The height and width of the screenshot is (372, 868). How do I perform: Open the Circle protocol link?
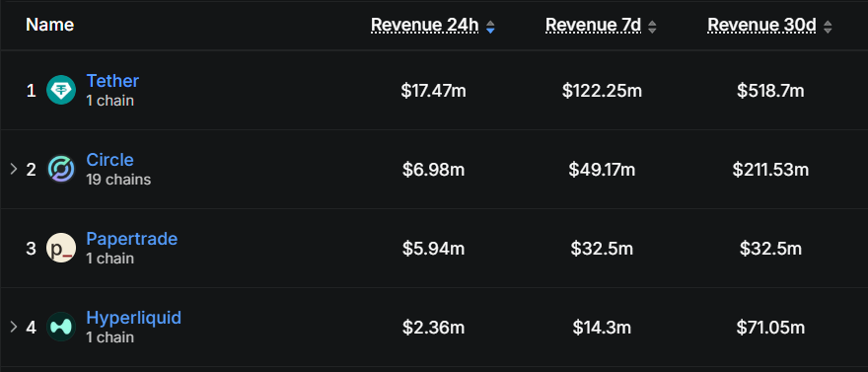[109, 160]
